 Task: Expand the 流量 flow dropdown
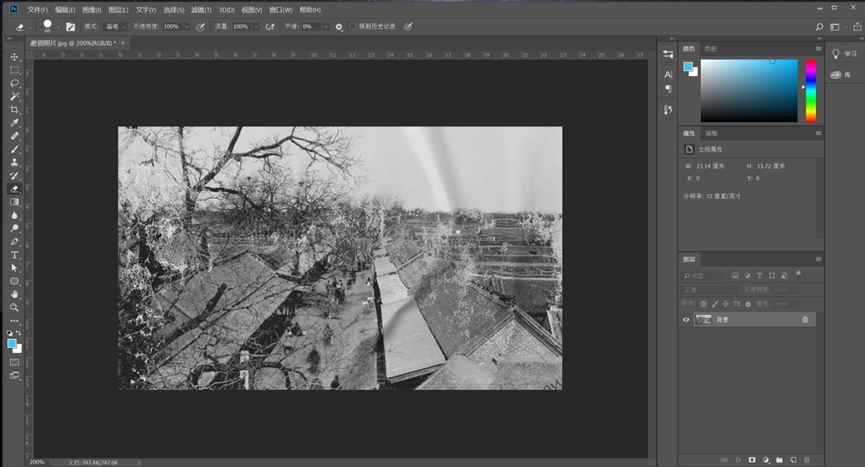point(256,27)
